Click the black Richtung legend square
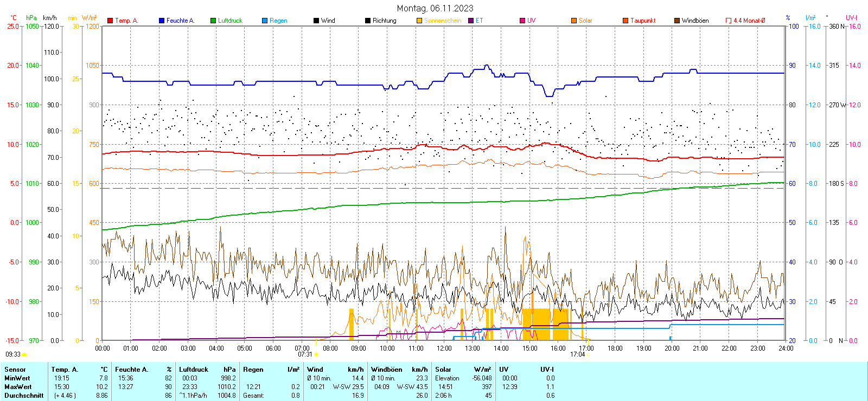 [368, 21]
